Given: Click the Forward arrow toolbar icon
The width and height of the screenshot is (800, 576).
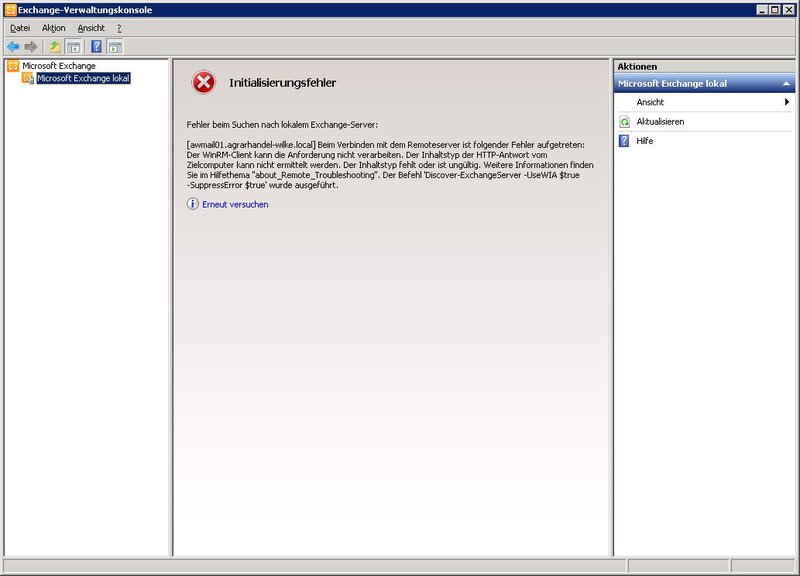Looking at the screenshot, I should point(31,47).
